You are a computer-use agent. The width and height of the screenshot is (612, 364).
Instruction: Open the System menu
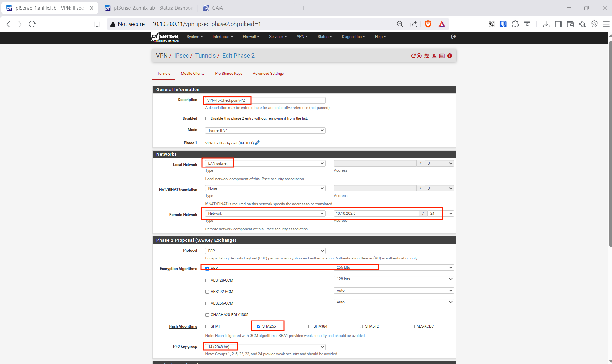[195, 37]
